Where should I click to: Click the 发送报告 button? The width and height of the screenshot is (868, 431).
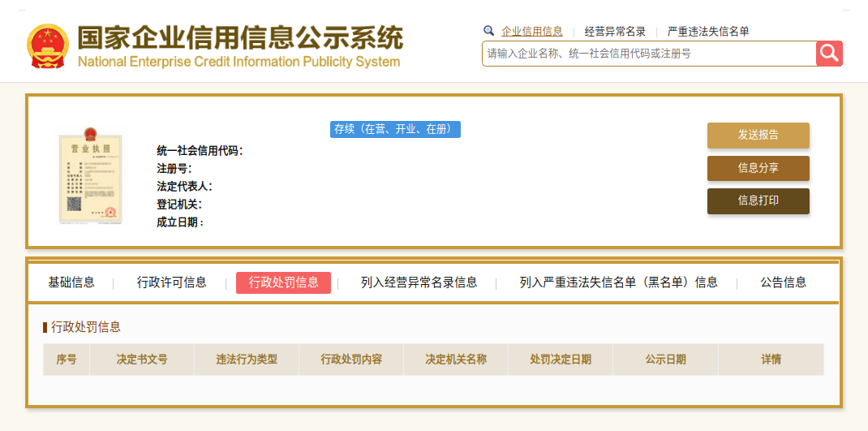758,136
